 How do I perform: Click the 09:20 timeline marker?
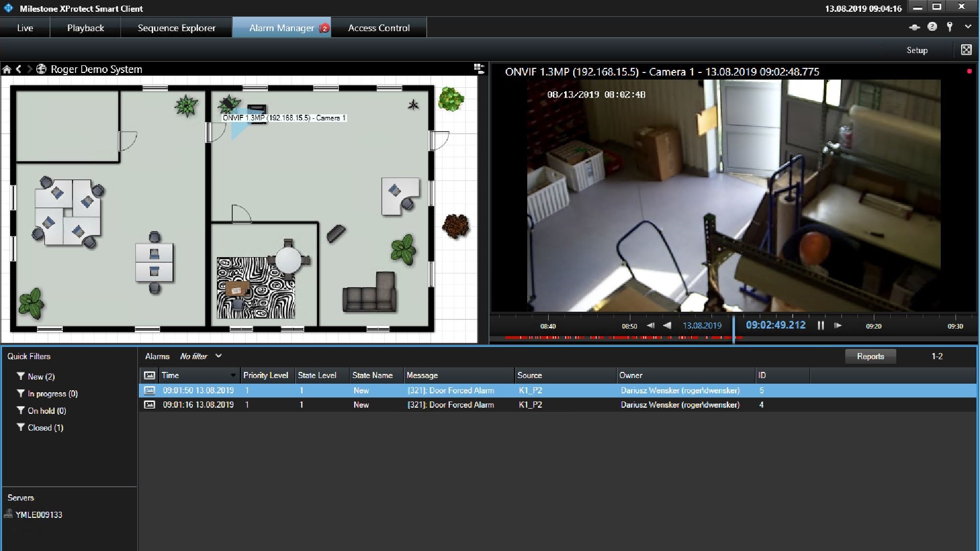click(873, 326)
